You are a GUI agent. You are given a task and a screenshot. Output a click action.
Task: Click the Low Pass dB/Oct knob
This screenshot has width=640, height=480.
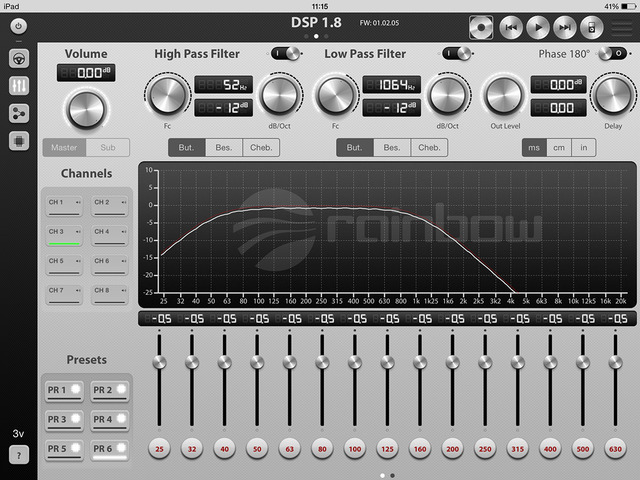click(x=448, y=95)
